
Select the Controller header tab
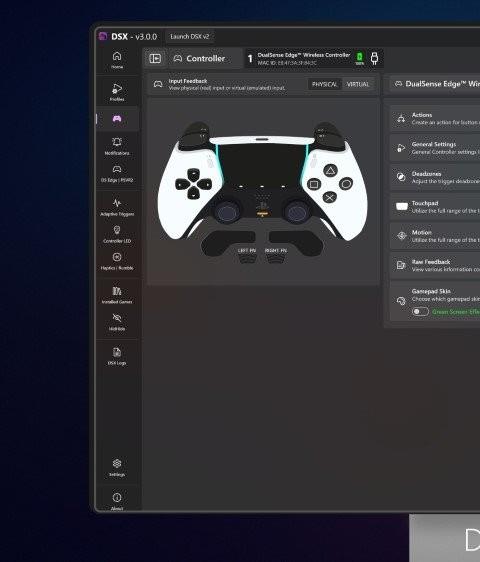point(205,58)
